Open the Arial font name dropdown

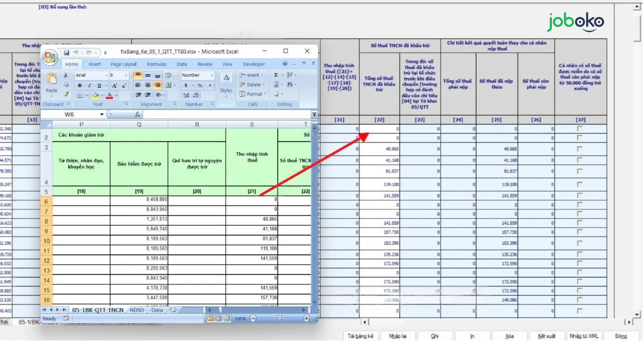pos(106,75)
